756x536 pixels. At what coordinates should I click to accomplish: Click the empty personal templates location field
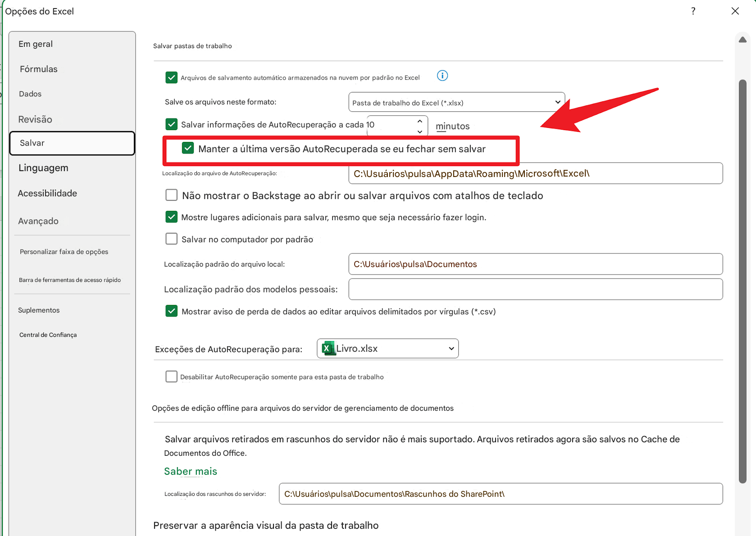536,289
